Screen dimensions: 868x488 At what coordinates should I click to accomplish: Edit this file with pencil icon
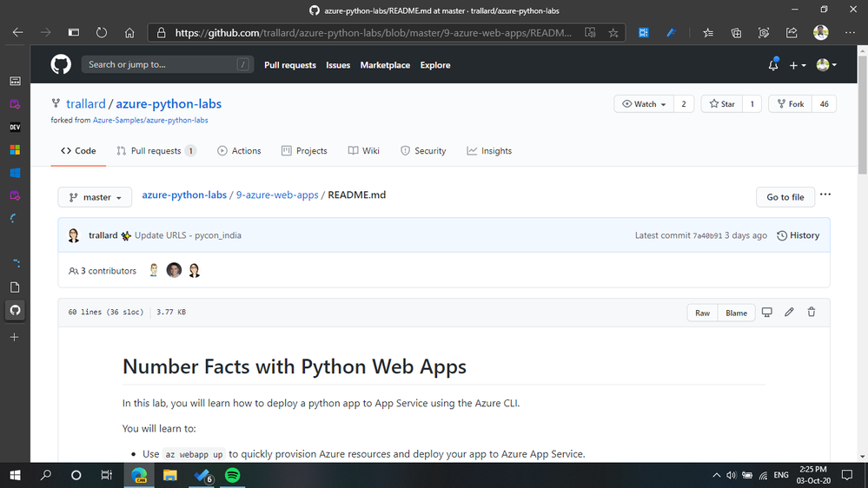click(x=789, y=313)
